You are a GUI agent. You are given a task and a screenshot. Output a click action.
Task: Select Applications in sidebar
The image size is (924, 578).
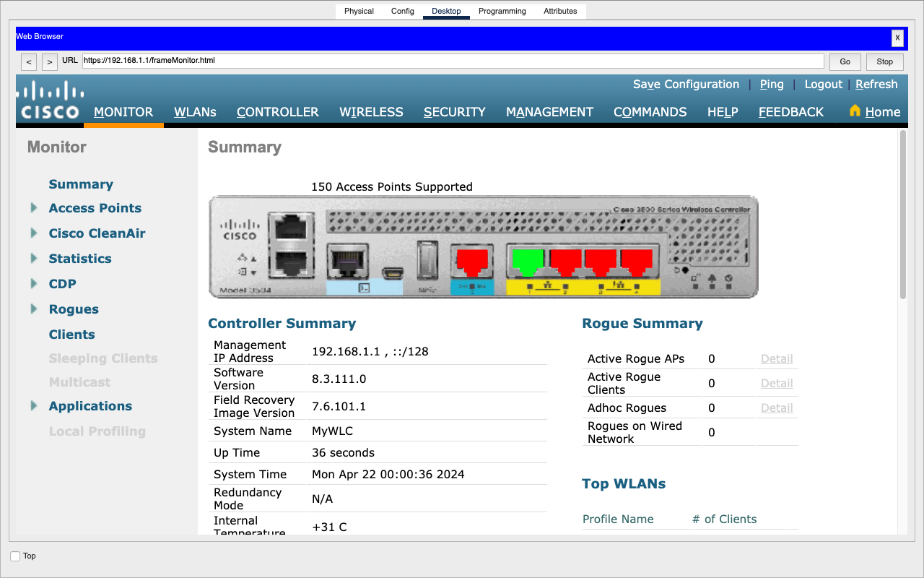[90, 406]
